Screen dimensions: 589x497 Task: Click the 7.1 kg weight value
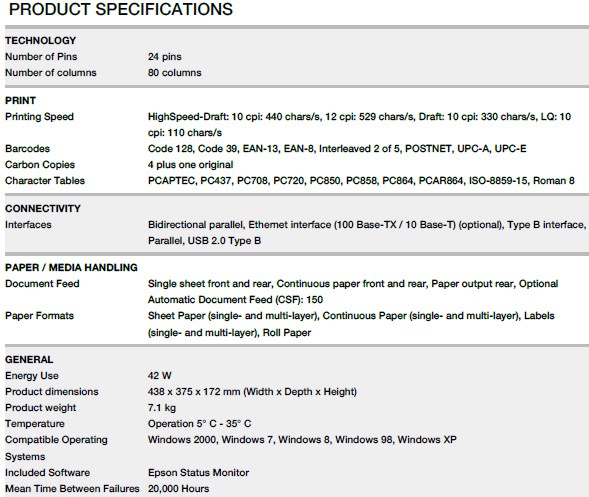coord(162,408)
